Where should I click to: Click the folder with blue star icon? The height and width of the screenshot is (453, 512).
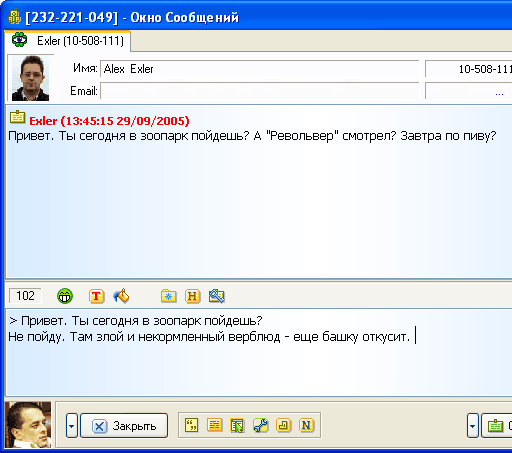169,296
